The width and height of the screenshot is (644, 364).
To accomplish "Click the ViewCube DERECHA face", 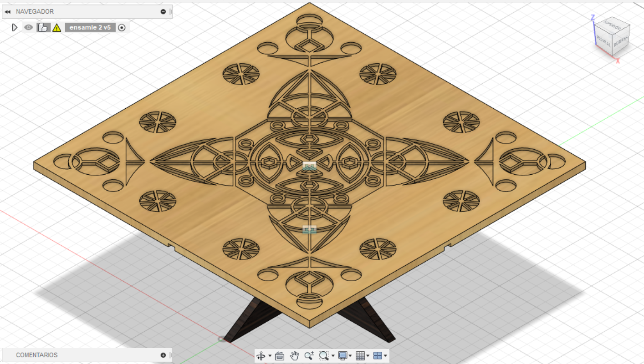I will [x=621, y=41].
